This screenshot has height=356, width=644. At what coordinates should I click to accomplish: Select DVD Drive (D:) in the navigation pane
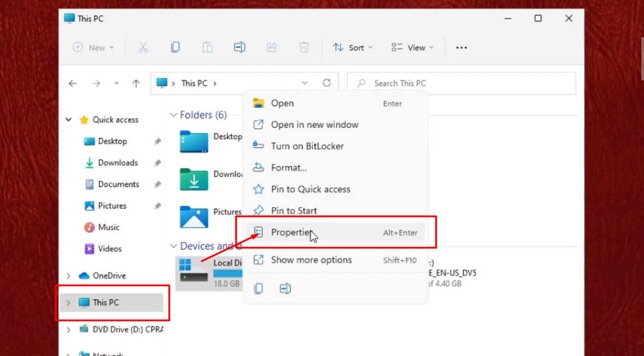click(121, 330)
